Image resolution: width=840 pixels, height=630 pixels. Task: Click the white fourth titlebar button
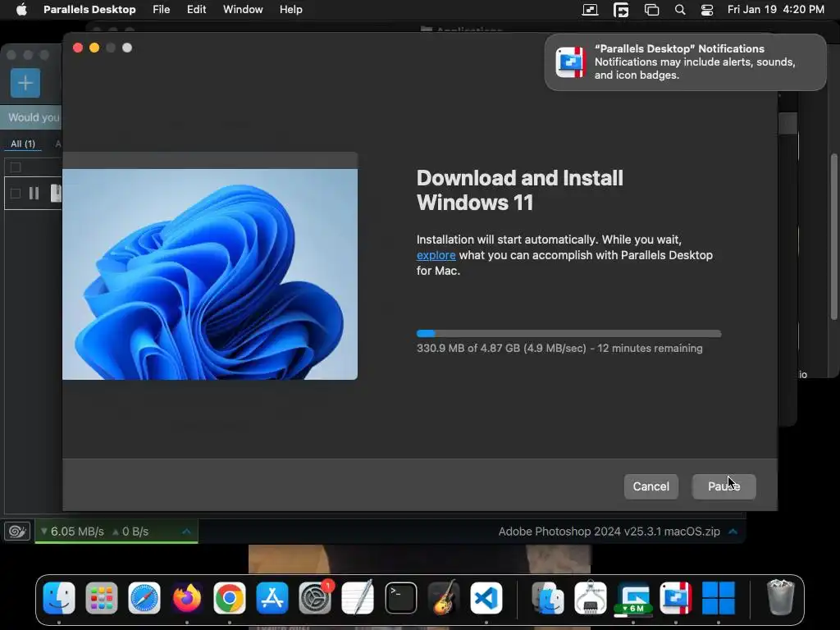(x=127, y=48)
